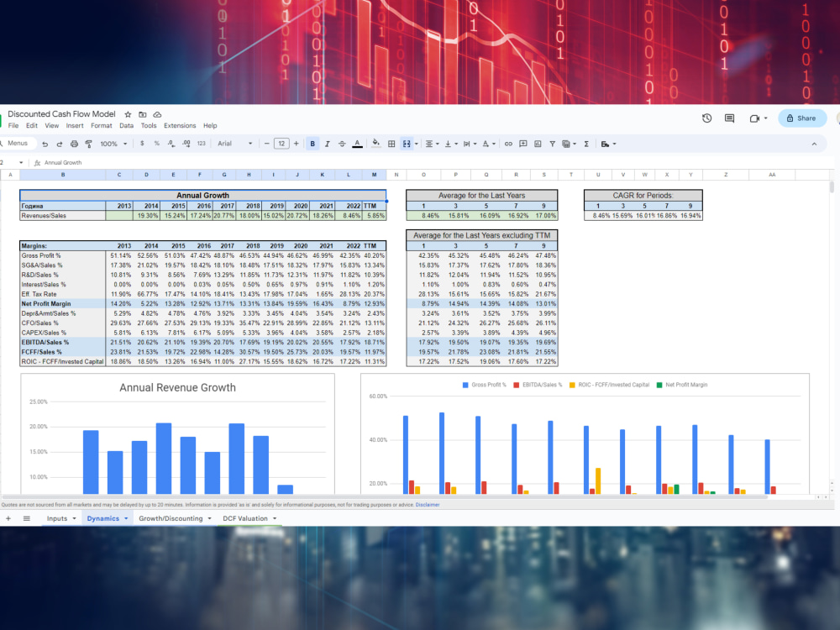Toggle italic formatting
Image resolution: width=840 pixels, height=630 pixels.
327,144
